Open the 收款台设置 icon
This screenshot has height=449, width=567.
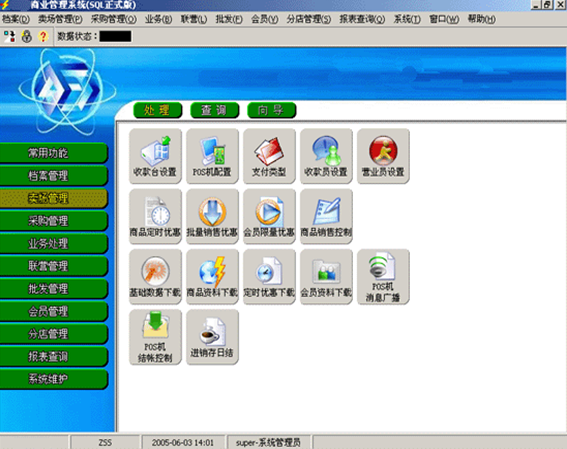coord(155,156)
